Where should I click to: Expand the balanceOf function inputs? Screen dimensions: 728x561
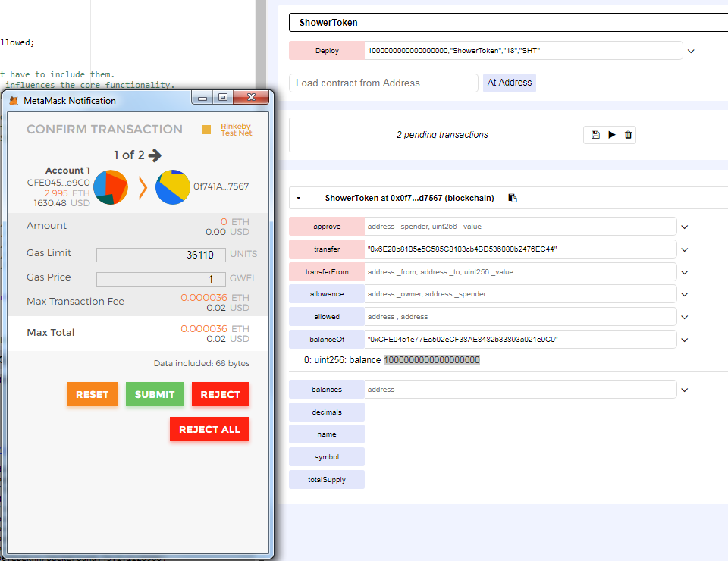pos(684,340)
